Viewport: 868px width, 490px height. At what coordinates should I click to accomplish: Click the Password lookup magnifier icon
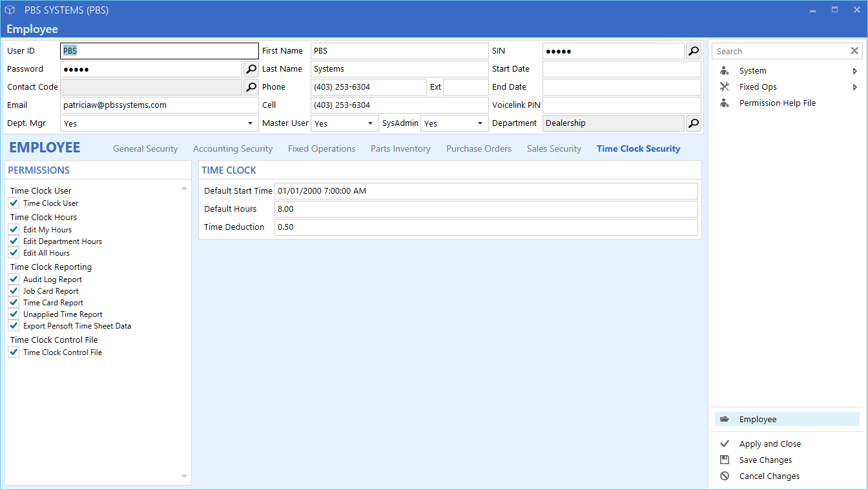click(251, 69)
